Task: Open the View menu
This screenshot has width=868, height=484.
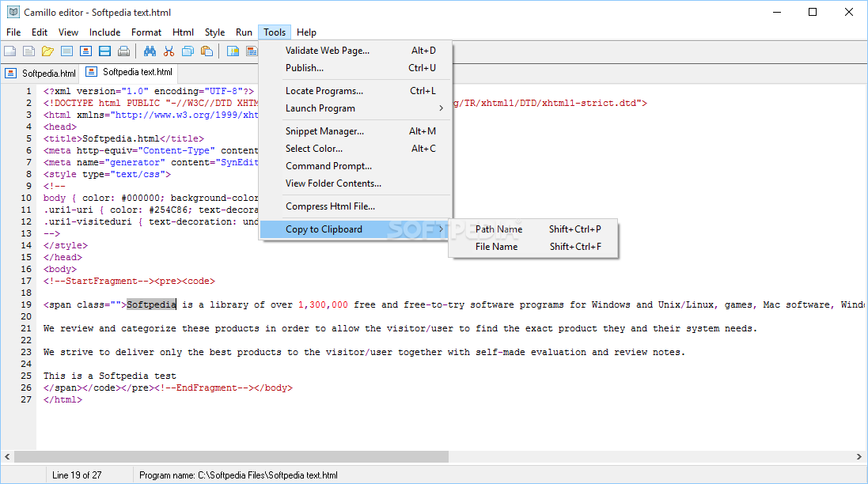Action: [x=68, y=32]
